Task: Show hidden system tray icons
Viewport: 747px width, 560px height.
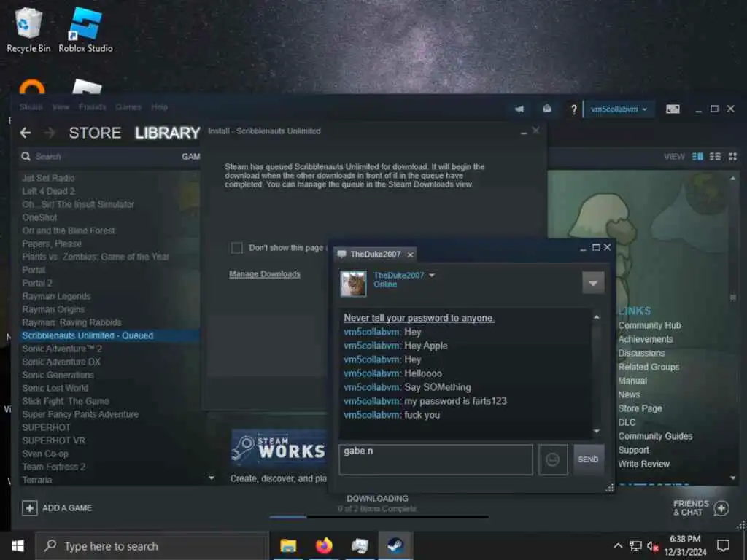Action: [x=618, y=546]
